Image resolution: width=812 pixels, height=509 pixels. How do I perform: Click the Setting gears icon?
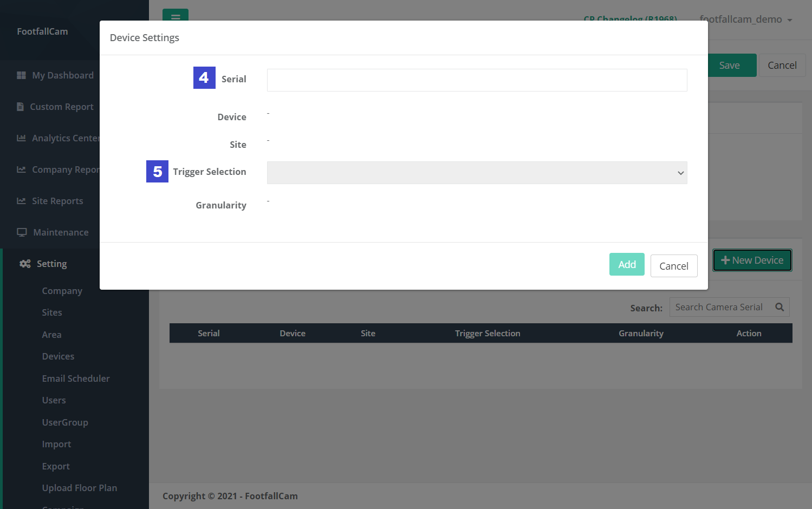tap(25, 264)
